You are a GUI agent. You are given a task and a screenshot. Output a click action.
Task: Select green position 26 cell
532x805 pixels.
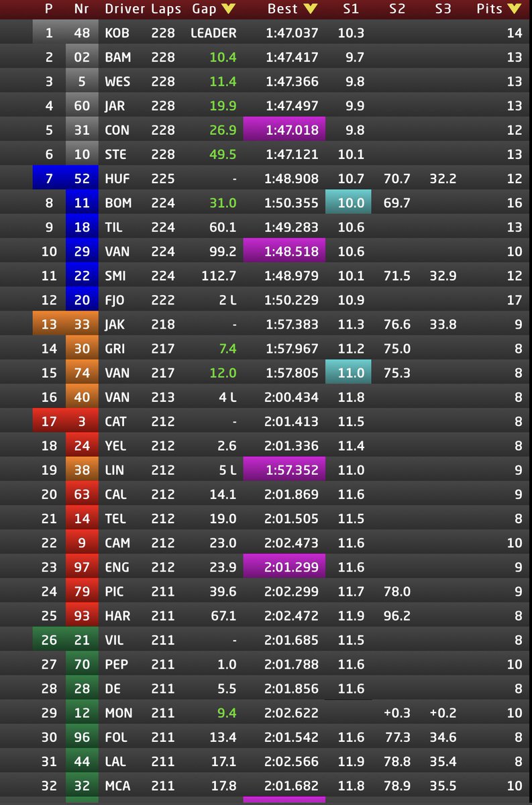(49, 639)
